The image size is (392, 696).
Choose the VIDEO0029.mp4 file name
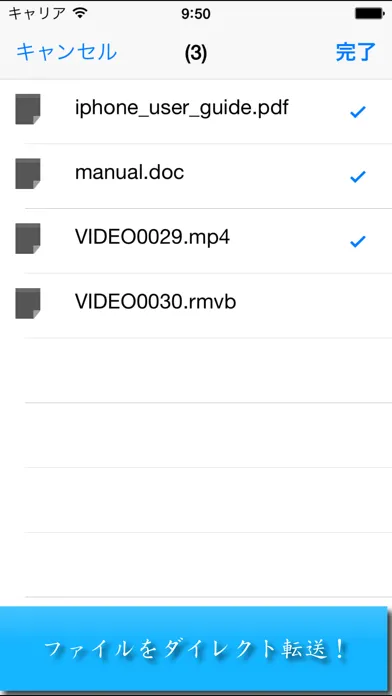click(x=152, y=238)
